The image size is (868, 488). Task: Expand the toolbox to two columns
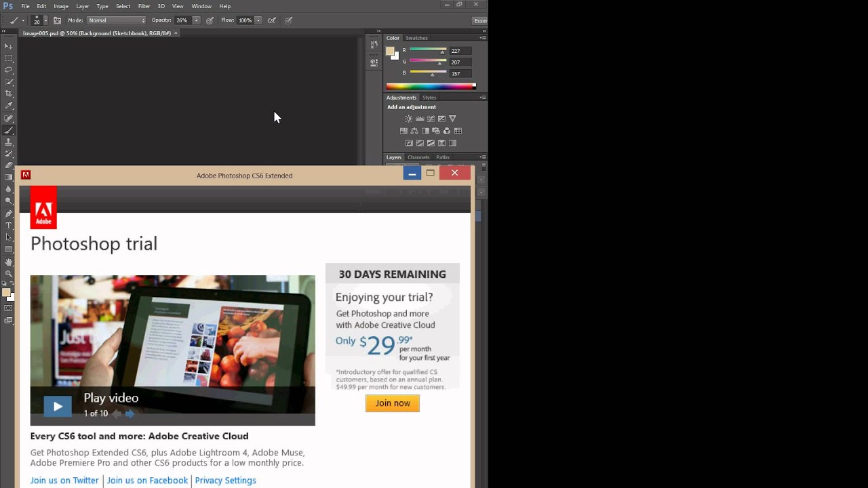coord(3,32)
